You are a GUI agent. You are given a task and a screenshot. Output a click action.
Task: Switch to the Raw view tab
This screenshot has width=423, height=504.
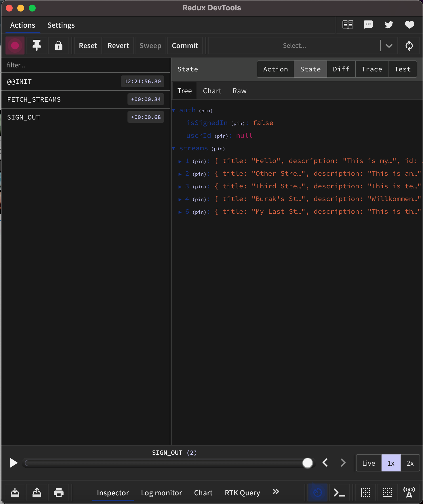coord(239,91)
